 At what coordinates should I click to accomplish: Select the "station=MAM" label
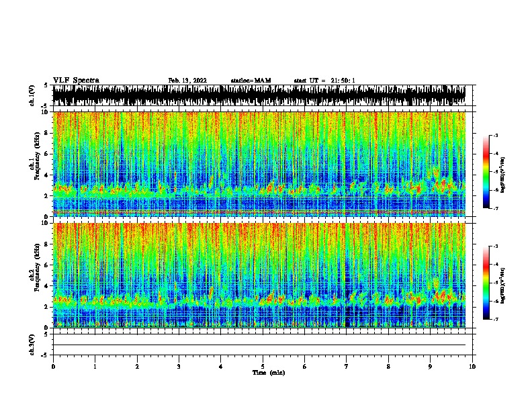coord(251,81)
